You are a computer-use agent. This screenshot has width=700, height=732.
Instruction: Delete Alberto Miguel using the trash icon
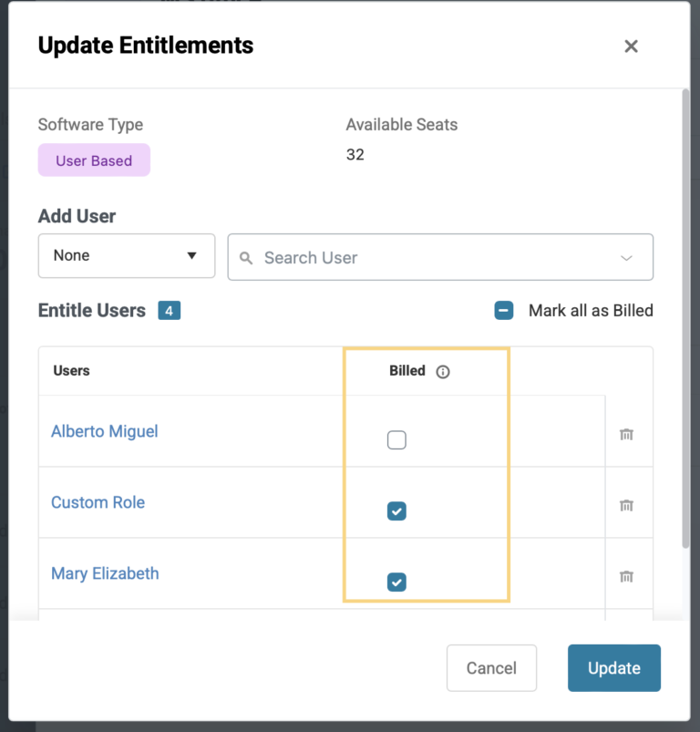click(627, 435)
